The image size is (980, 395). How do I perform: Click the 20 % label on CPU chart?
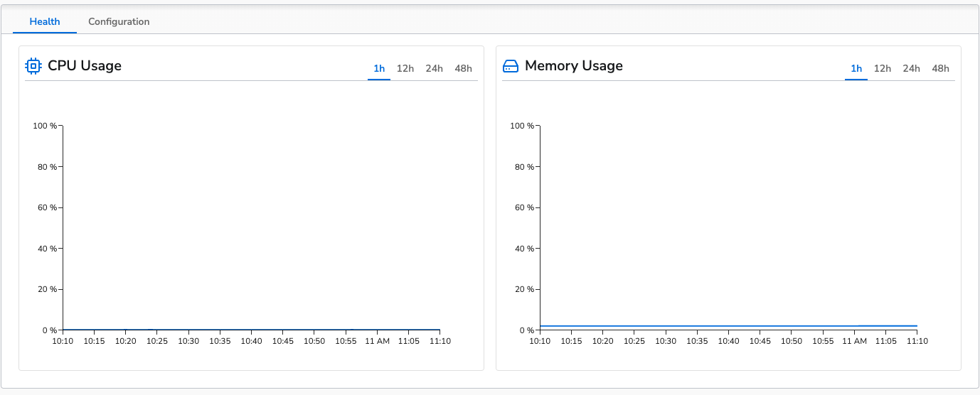(x=47, y=289)
